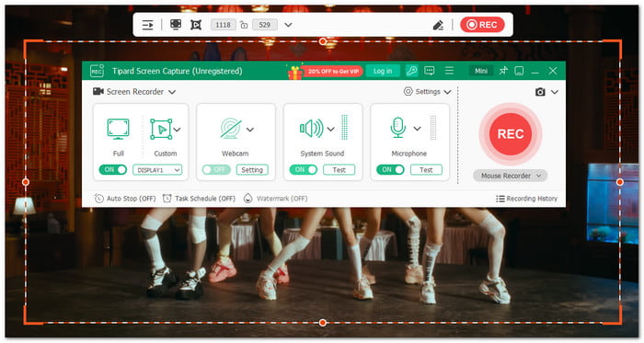This screenshot has width=644, height=343.
Task: Open Auto Stop (OFF) option
Action: tap(125, 199)
